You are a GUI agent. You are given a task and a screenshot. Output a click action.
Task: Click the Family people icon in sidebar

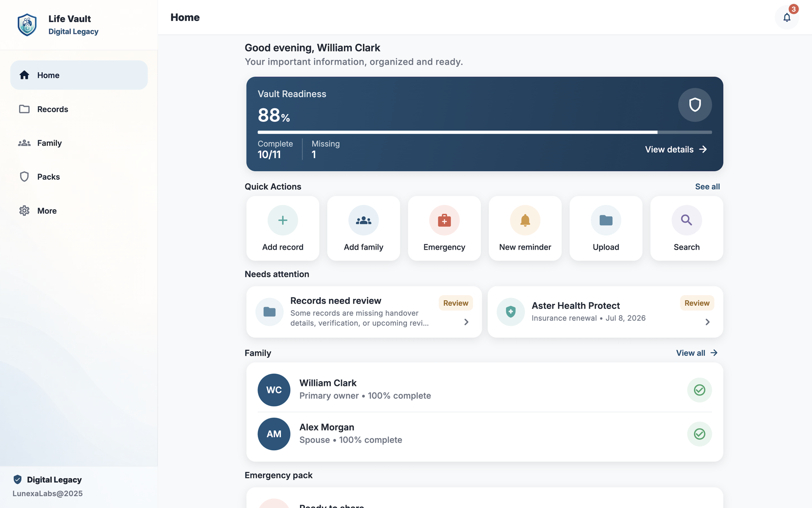[24, 143]
